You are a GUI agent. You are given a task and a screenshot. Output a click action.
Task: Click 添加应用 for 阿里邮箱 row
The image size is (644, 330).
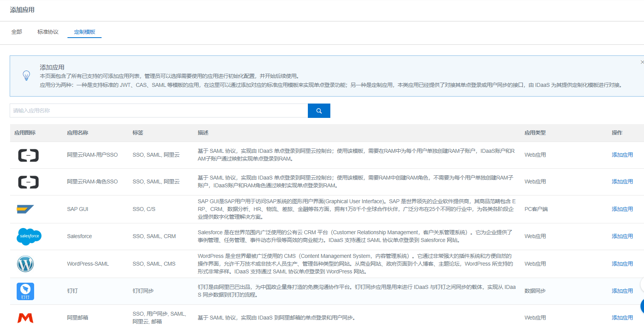pos(622,318)
